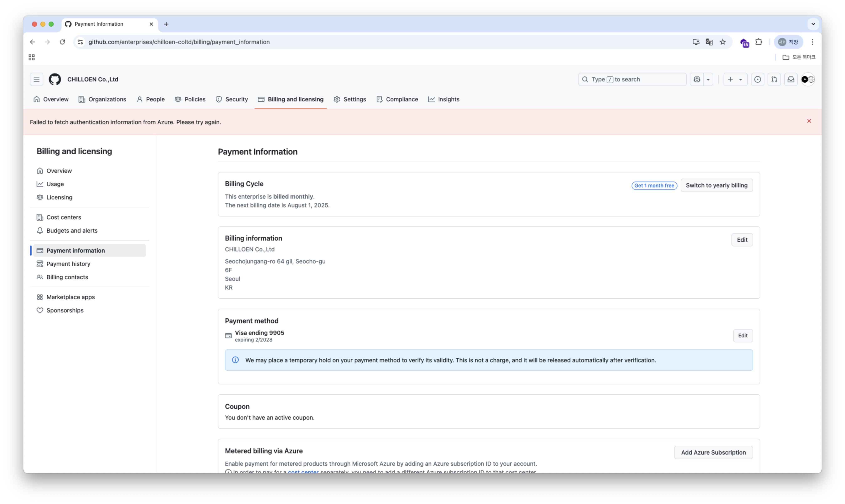Bookmark the page with the star icon

(x=723, y=42)
